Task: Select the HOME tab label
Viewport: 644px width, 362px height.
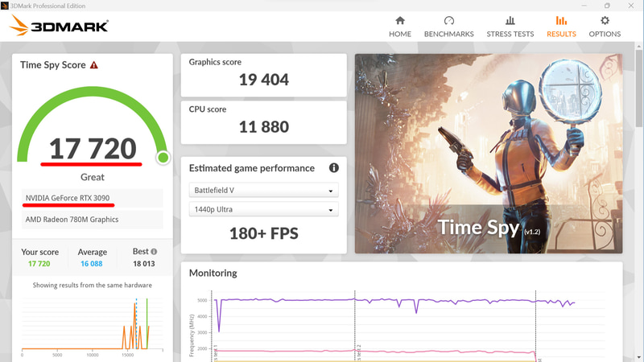Action: pyautogui.click(x=400, y=34)
